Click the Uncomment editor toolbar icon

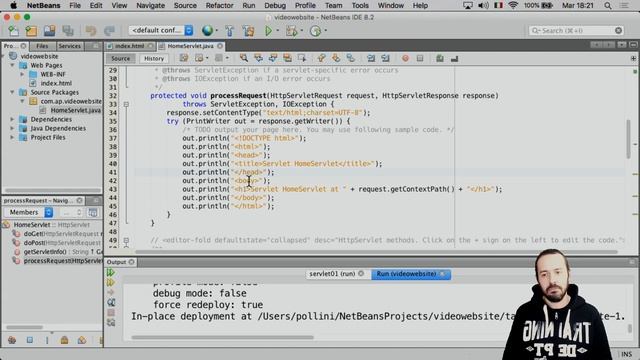[x=454, y=59]
